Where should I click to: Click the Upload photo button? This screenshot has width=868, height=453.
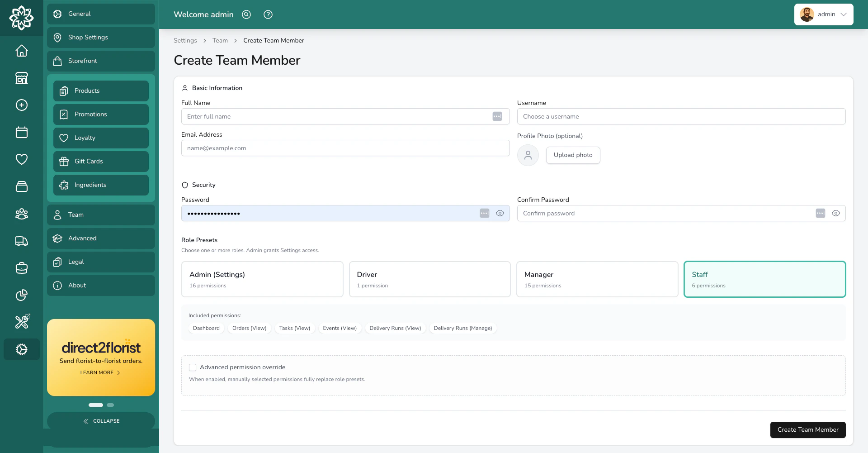[x=573, y=155]
